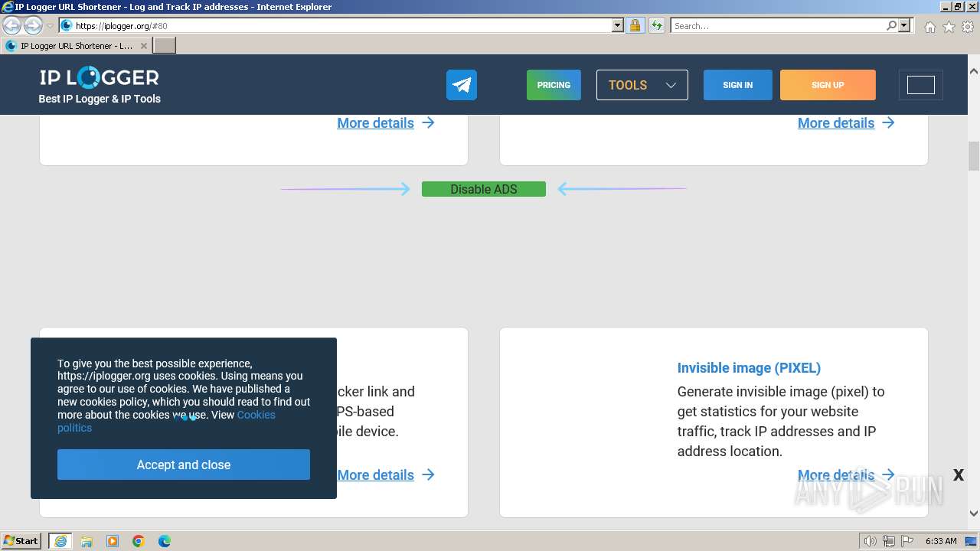Open the address bar history dropdown

point(618,25)
